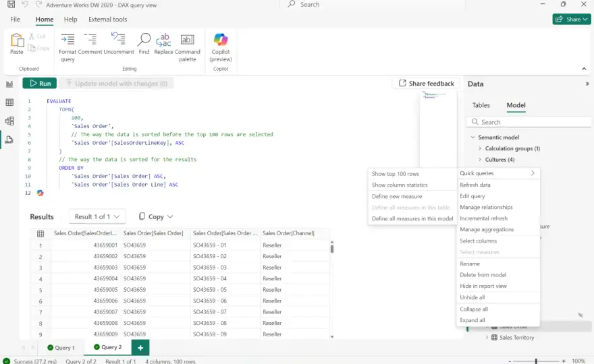Switch to Model view in the left sidebar

point(9,121)
